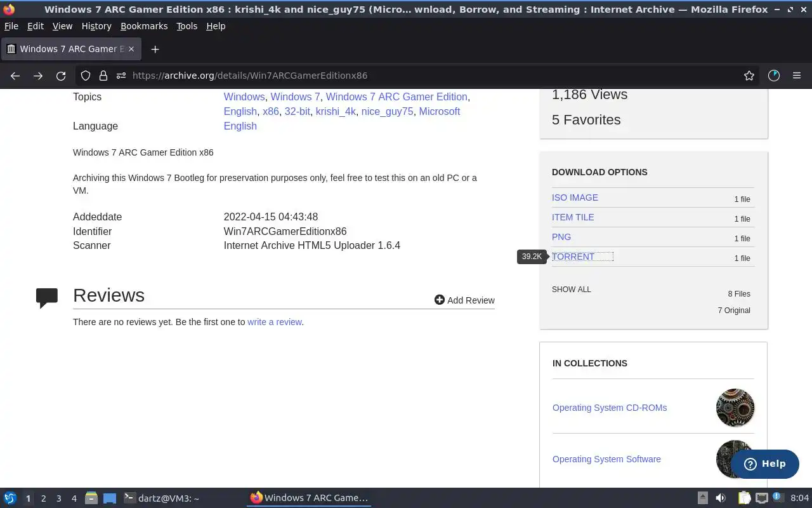Screen dimensions: 812x508
Task: Switch to workspace 3
Action: [x=59, y=498]
